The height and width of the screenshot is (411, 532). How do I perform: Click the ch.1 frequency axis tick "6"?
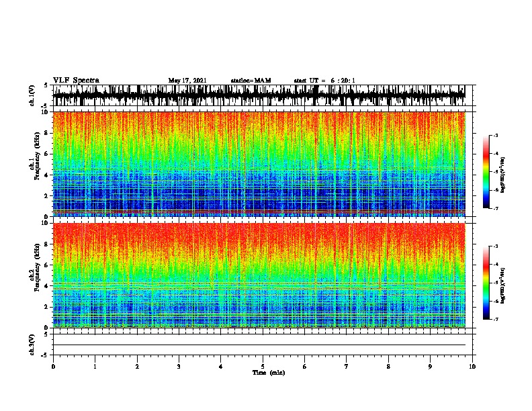coord(47,154)
